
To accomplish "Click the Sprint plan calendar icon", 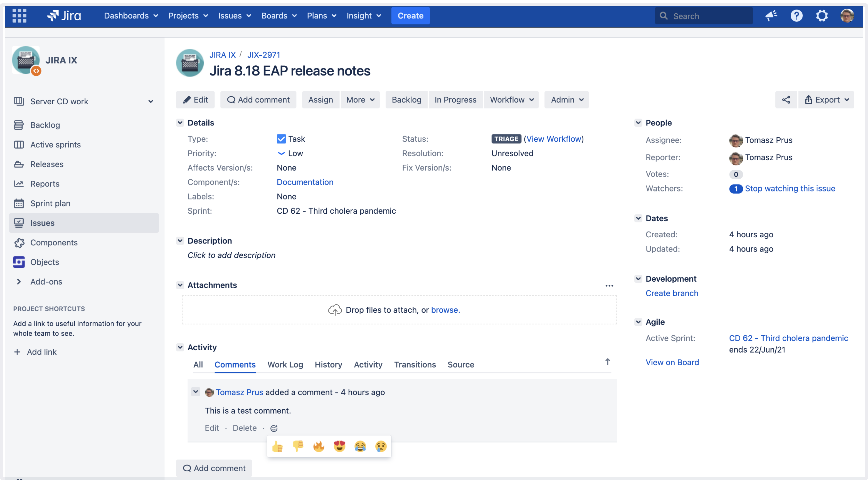I will tap(19, 203).
